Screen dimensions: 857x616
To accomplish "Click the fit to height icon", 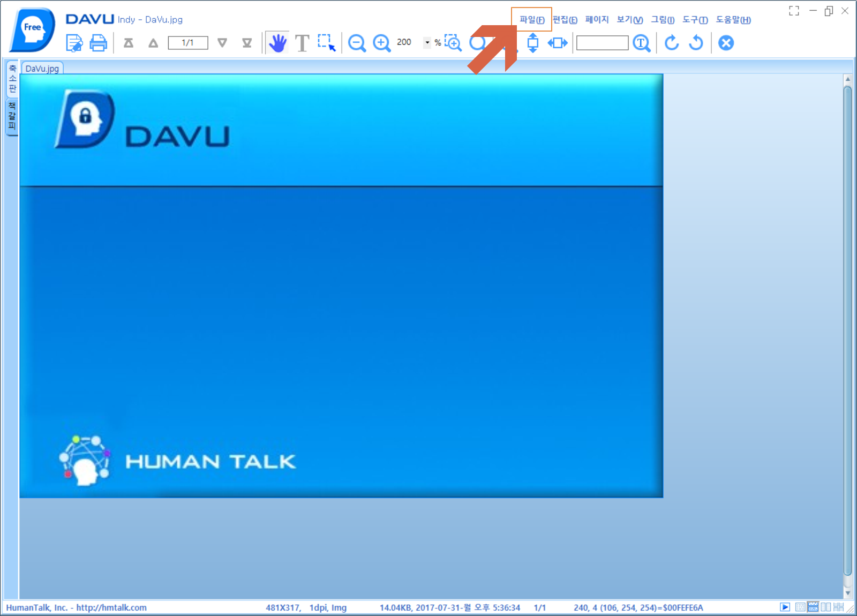I will 533,43.
